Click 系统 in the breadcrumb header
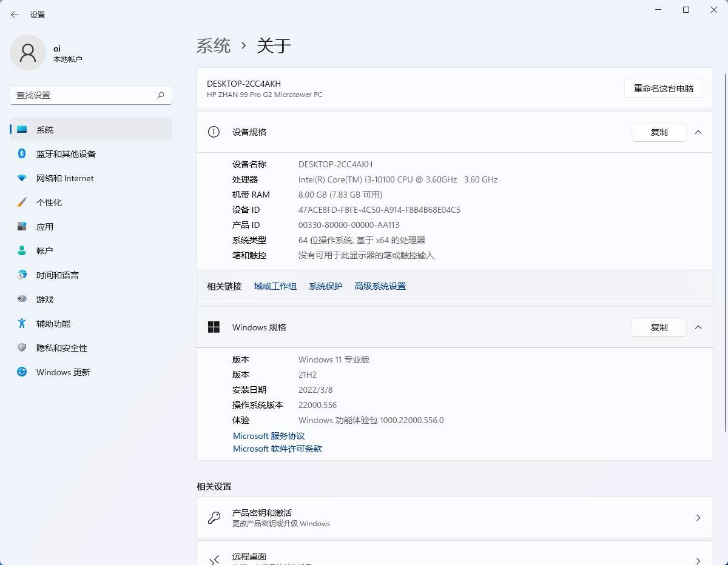The image size is (728, 565). [x=214, y=45]
